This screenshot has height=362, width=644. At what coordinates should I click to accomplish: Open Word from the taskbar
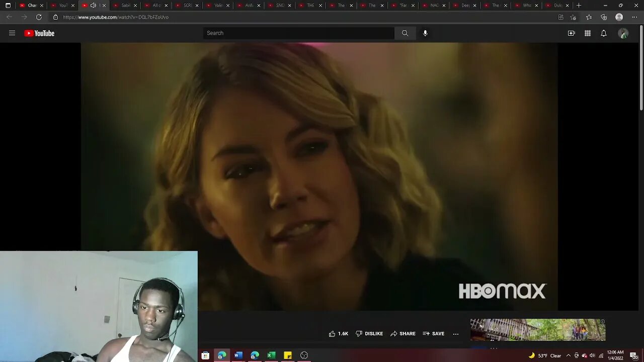coord(238,355)
